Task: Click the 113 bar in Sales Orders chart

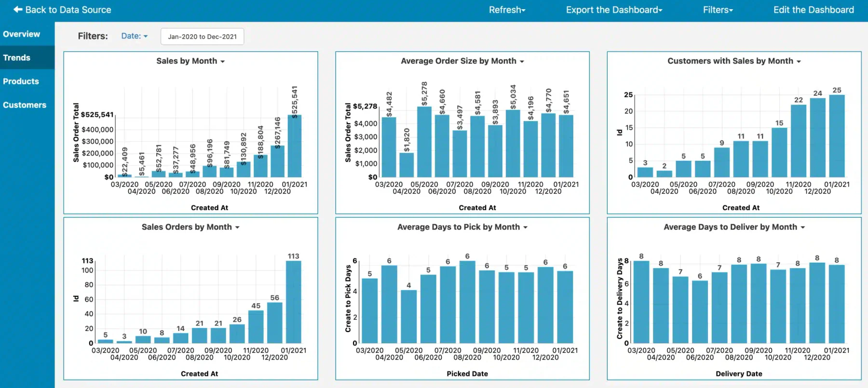Action: coord(294,302)
